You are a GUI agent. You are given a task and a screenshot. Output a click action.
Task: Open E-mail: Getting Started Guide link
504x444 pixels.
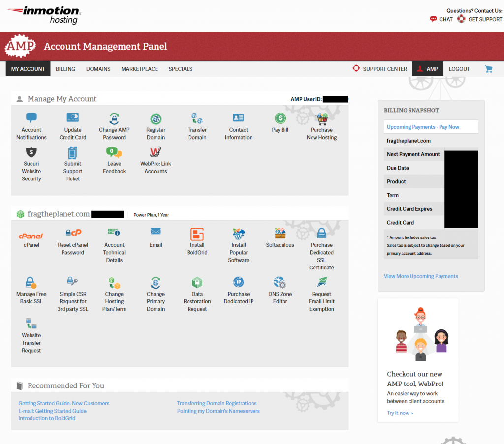pyautogui.click(x=52, y=411)
